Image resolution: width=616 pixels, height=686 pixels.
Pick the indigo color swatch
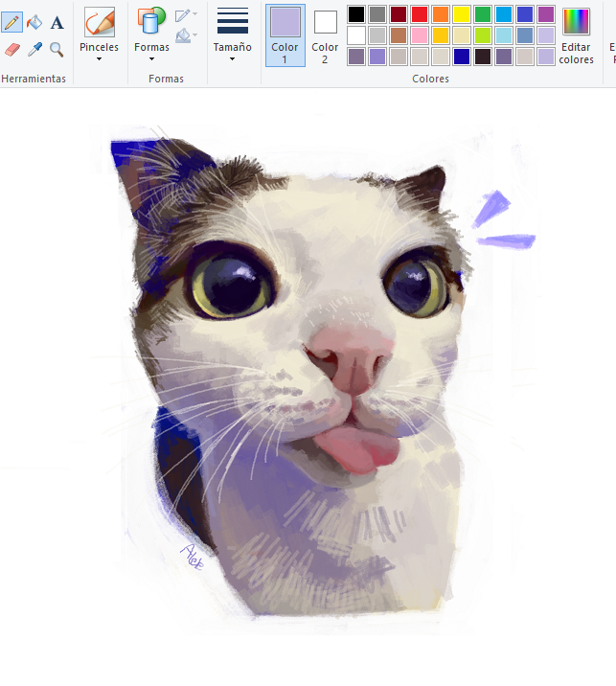pos(525,14)
